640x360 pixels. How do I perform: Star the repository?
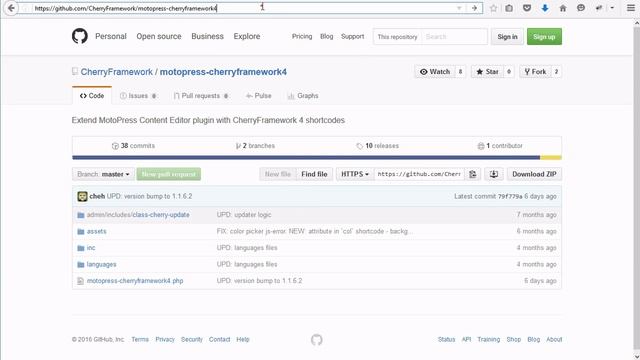click(487, 72)
